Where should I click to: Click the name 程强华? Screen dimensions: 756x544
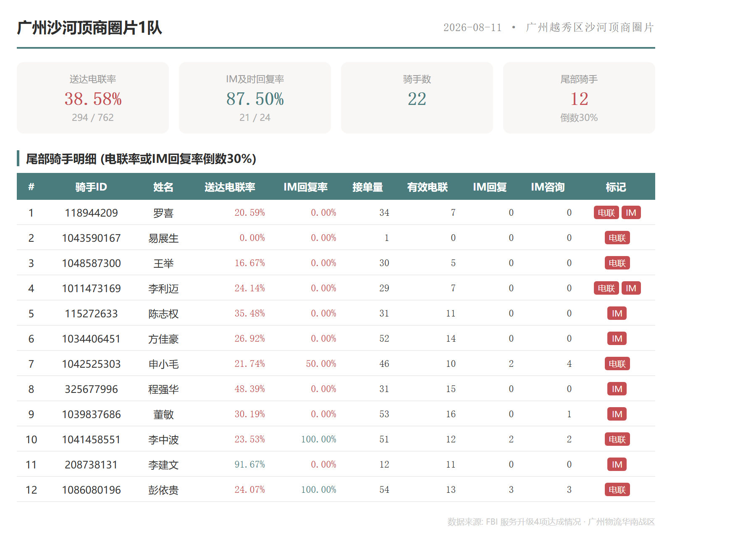pos(163,390)
